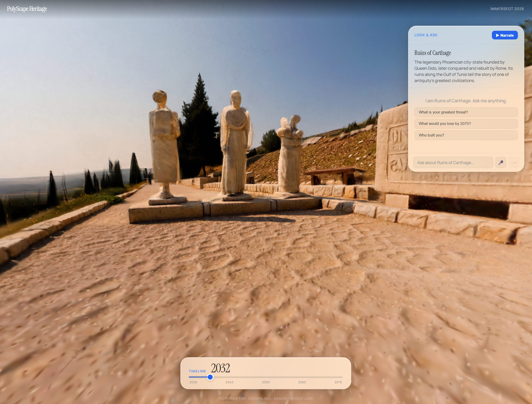Click the TIMELINE label
532x404 pixels.
197,371
